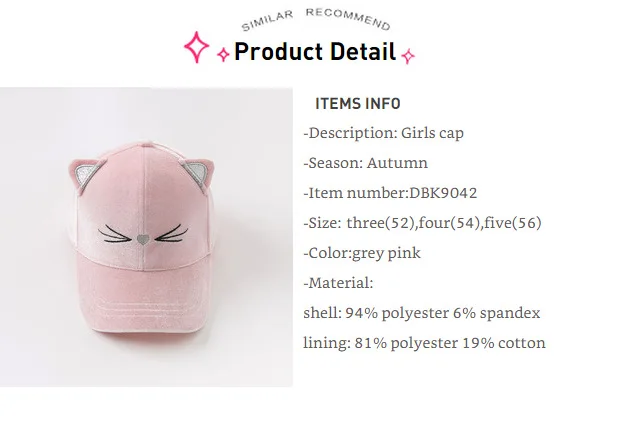Click the right embroidered whiskers on cap
Image resolution: width=620 pixels, height=433 pixels.
171,233
